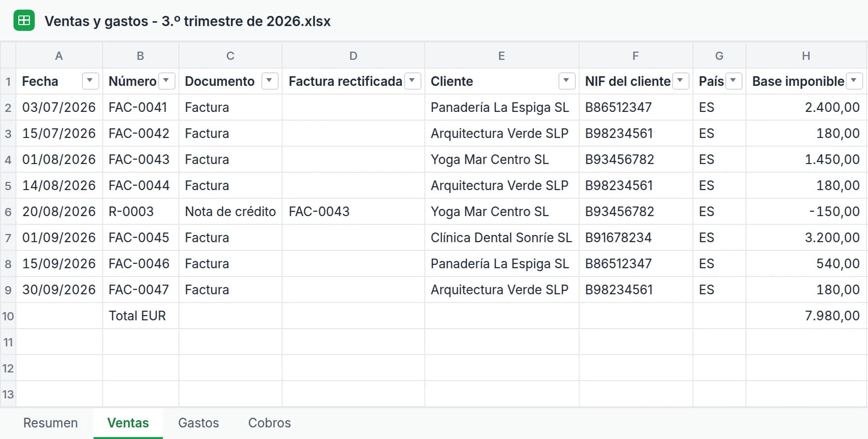Click the Clínica Dental Sonríe SL cell
Viewport: 868px width, 439px height.
502,237
